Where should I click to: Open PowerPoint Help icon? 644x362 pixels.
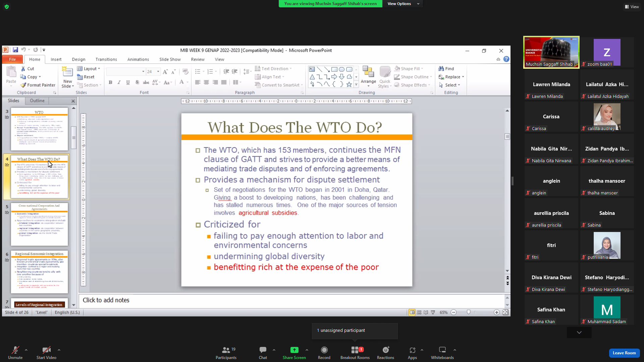point(506,59)
